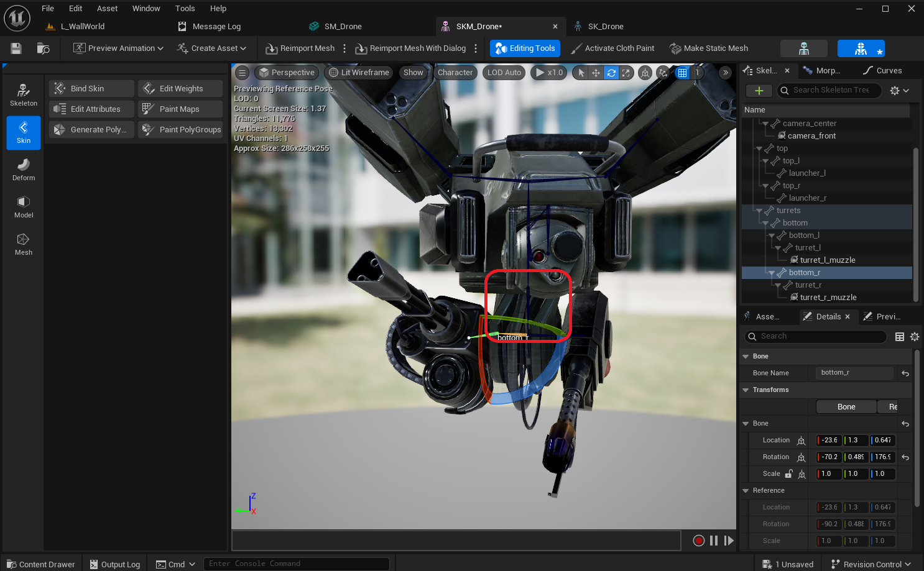The image size is (924, 571).
Task: Collapse the turrets bone in tree
Action: 759,211
